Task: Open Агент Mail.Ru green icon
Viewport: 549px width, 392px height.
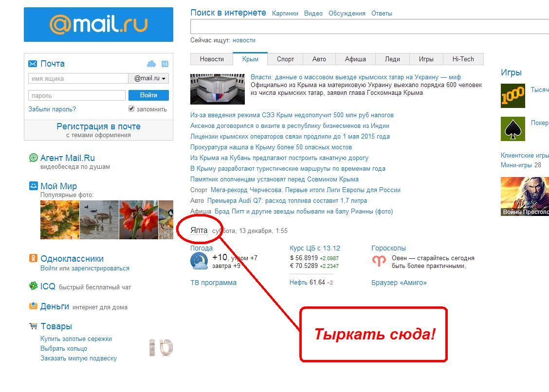Action: [33, 158]
